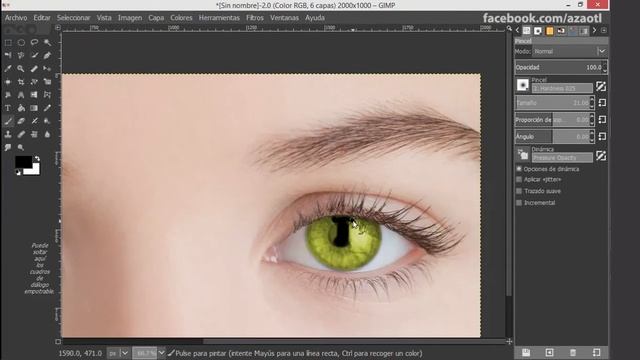Enable Incremental checkbox

click(519, 202)
